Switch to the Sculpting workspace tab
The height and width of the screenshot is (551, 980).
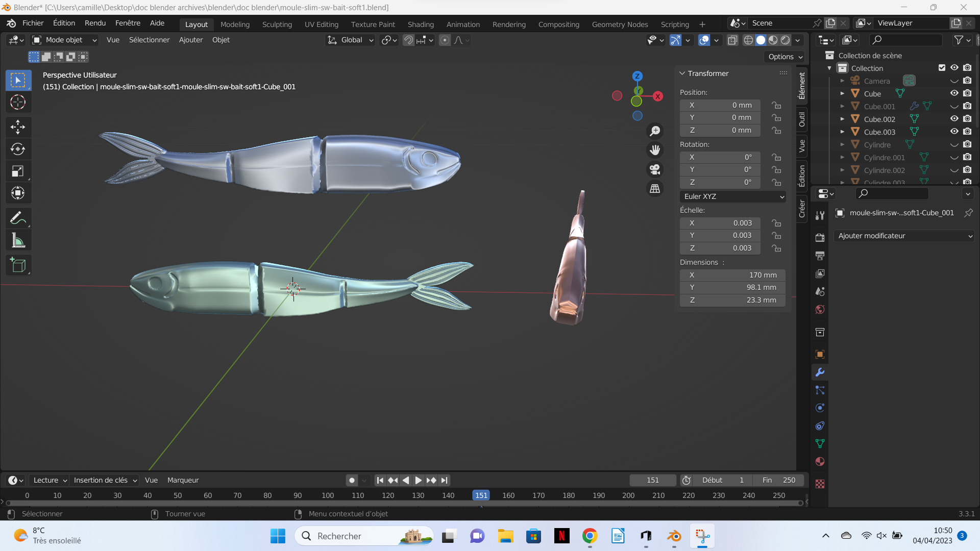277,24
